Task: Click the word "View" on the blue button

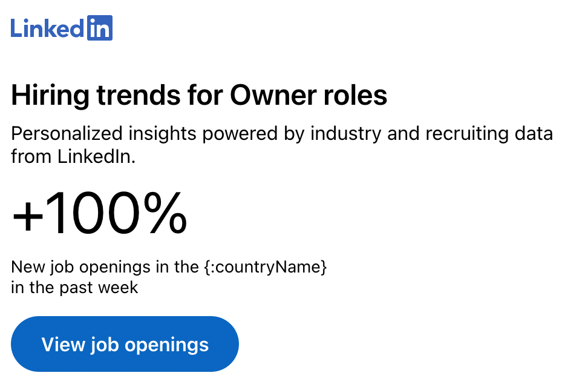Action: 64,345
